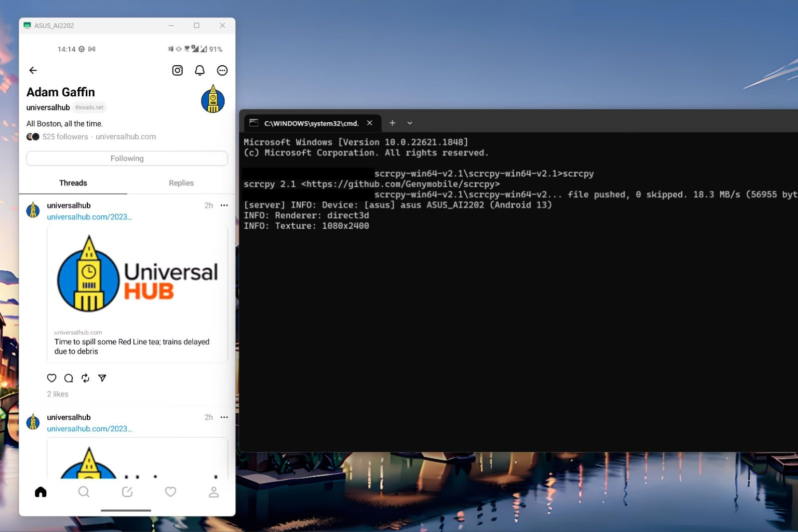
Task: Open the first post's universalhub.com/2023 link
Action: pyautogui.click(x=89, y=217)
